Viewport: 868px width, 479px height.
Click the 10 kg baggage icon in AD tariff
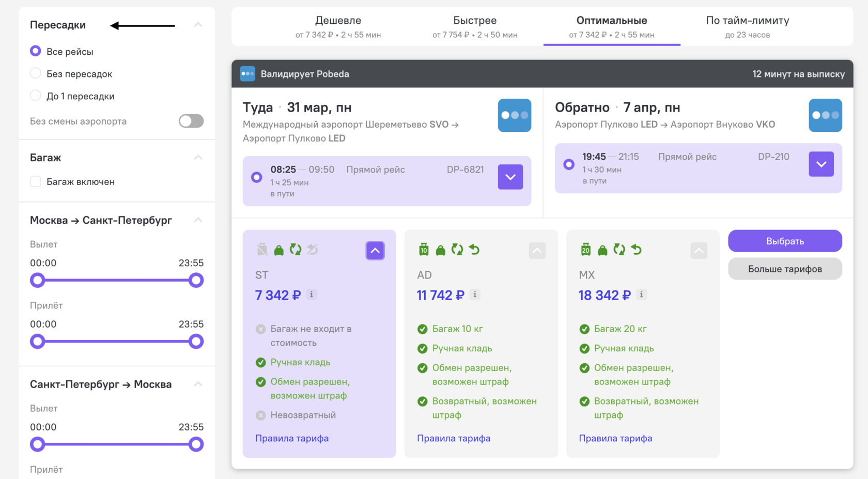[424, 250]
